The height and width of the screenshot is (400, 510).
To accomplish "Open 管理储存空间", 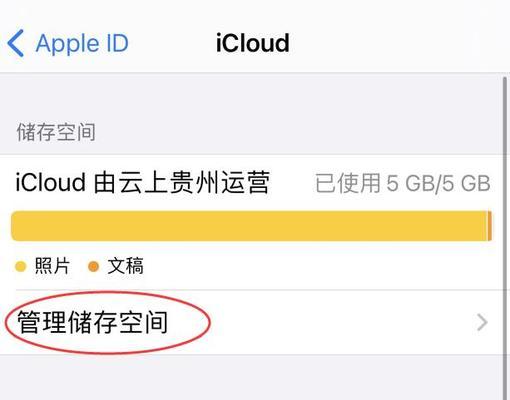I will click(x=93, y=322).
